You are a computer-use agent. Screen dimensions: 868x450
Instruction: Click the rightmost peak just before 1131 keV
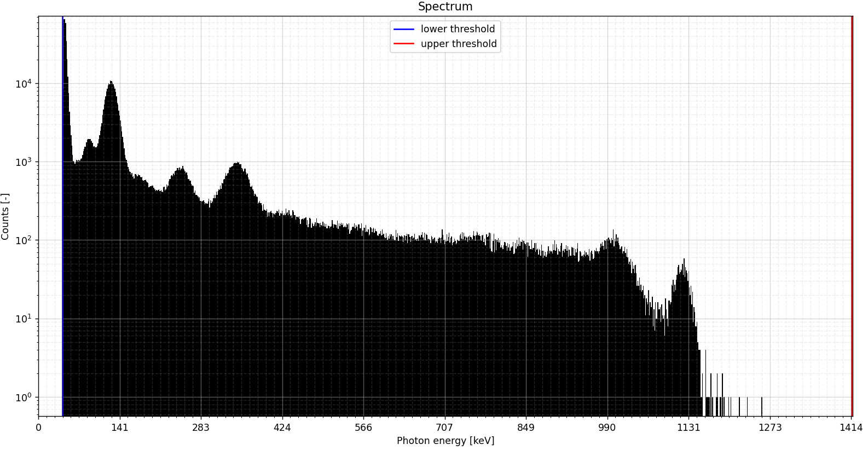click(683, 261)
